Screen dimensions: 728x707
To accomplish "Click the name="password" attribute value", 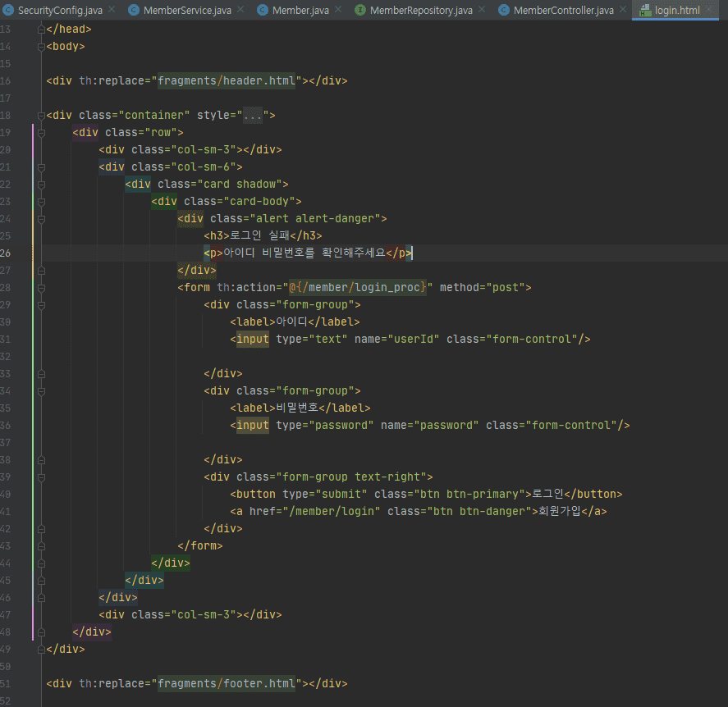I will click(446, 426).
